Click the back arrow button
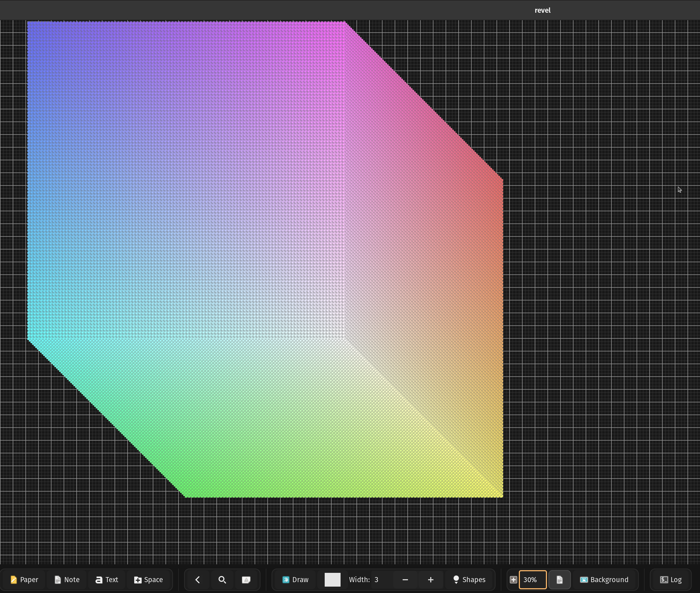 point(198,579)
